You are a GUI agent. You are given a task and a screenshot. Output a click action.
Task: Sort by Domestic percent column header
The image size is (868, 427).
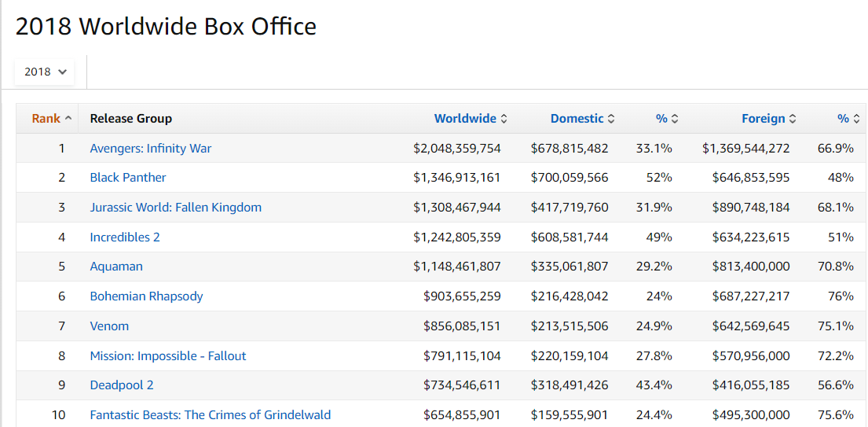pyautogui.click(x=667, y=119)
